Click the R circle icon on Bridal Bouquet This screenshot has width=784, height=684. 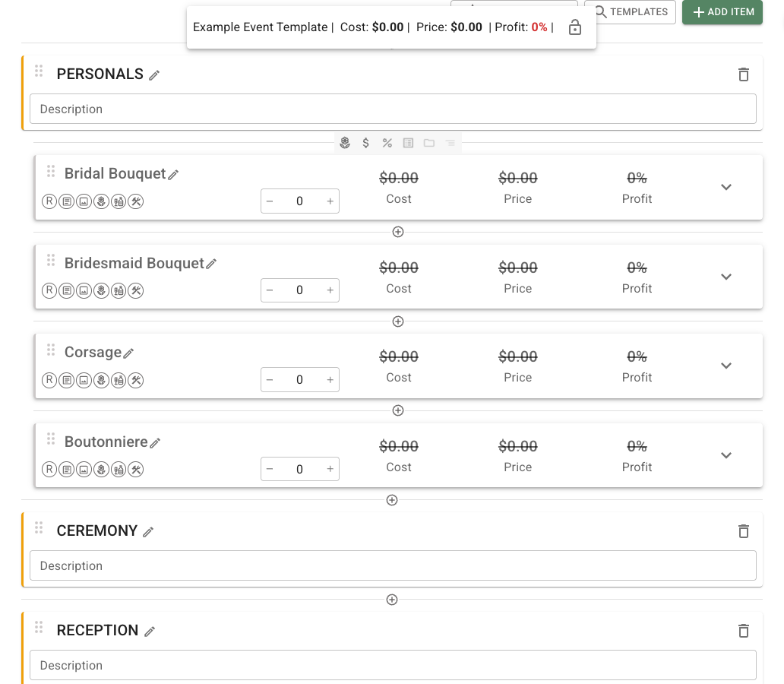coord(49,201)
